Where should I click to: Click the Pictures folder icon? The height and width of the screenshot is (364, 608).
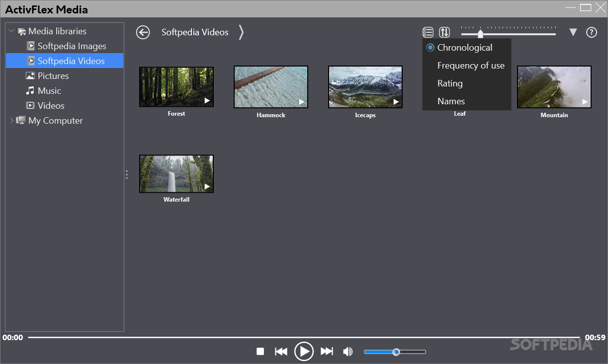point(30,76)
